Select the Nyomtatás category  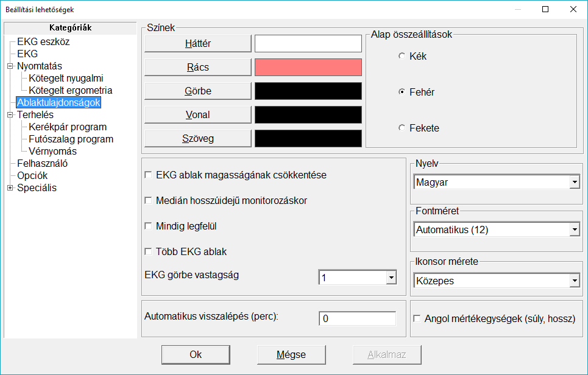(x=40, y=66)
